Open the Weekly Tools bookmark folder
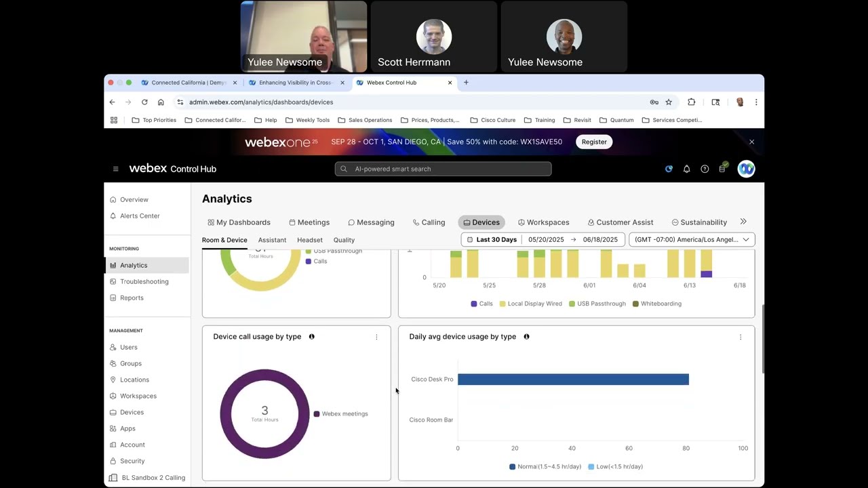This screenshot has width=868, height=488. click(307, 120)
